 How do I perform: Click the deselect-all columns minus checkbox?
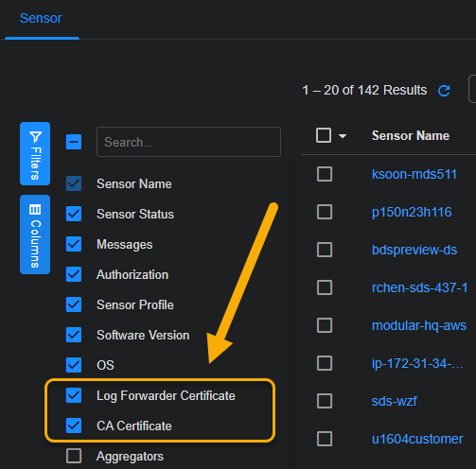(74, 142)
